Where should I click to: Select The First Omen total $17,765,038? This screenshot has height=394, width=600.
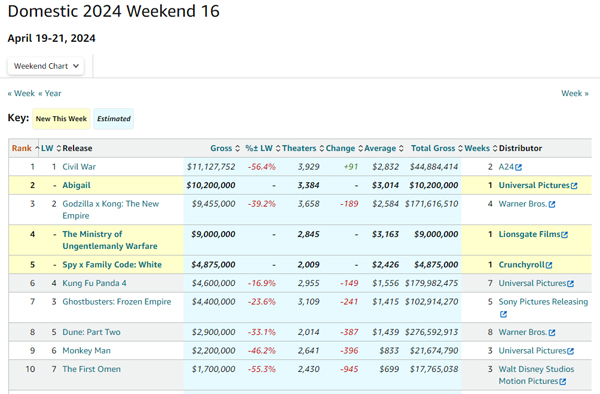click(x=434, y=369)
